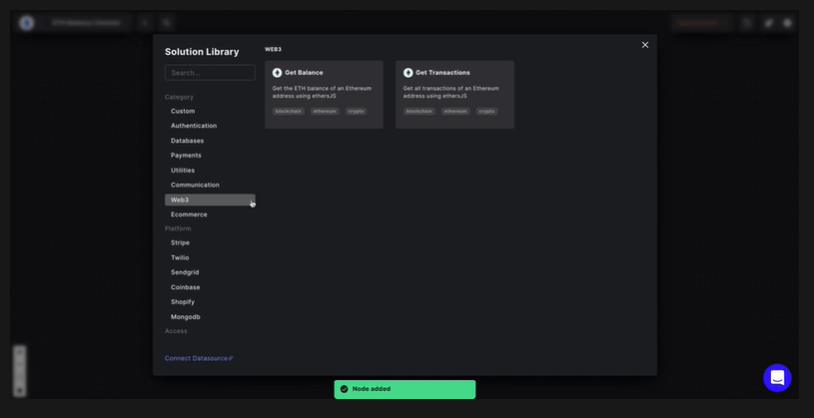Click the Get Balance description text
This screenshot has width=814, height=418.
(x=322, y=92)
